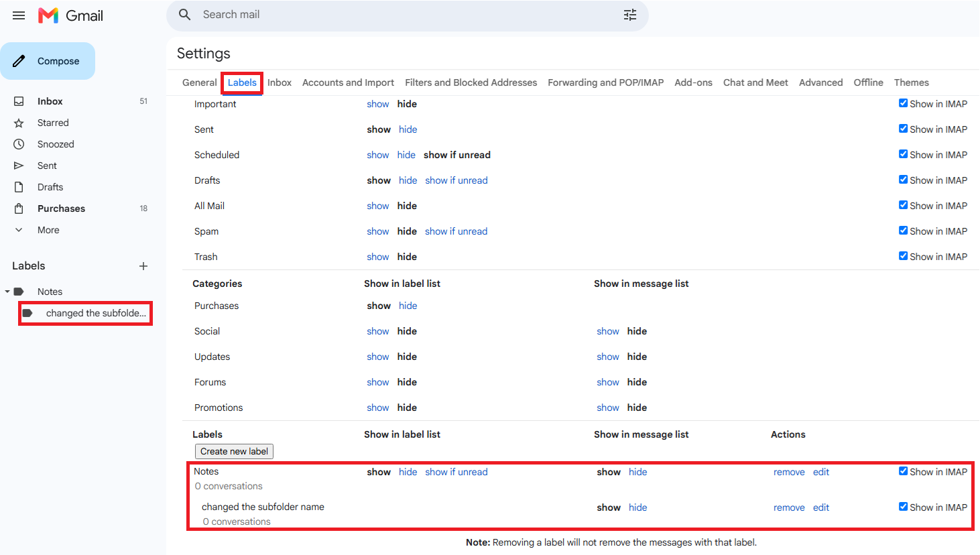Open search options filter icon

pyautogui.click(x=630, y=15)
